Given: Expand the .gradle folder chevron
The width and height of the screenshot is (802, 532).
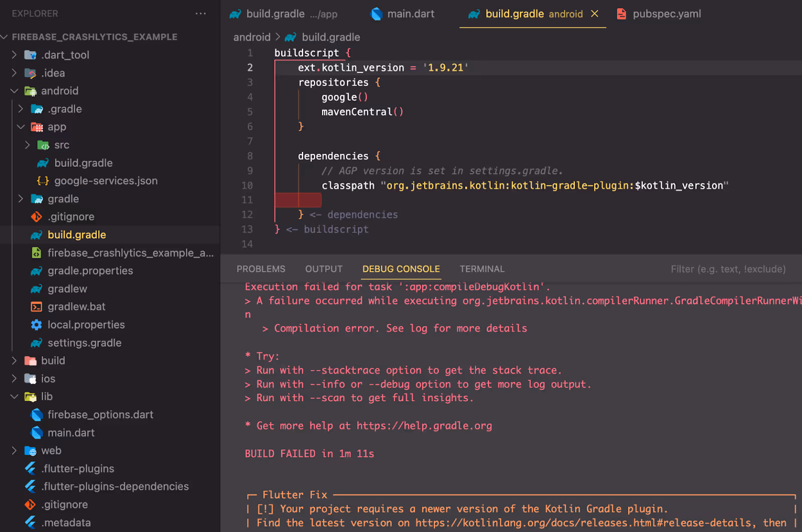Looking at the screenshot, I should (x=21, y=109).
